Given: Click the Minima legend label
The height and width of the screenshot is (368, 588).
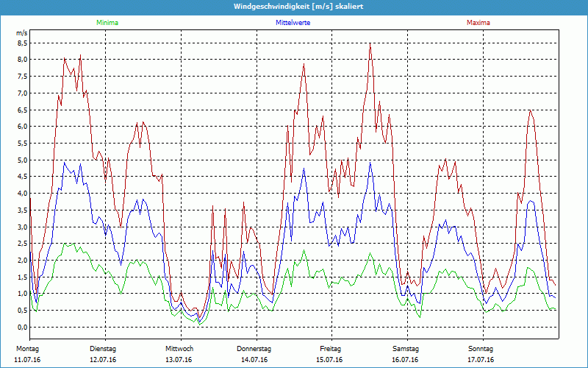Looking at the screenshot, I should 107,23.
